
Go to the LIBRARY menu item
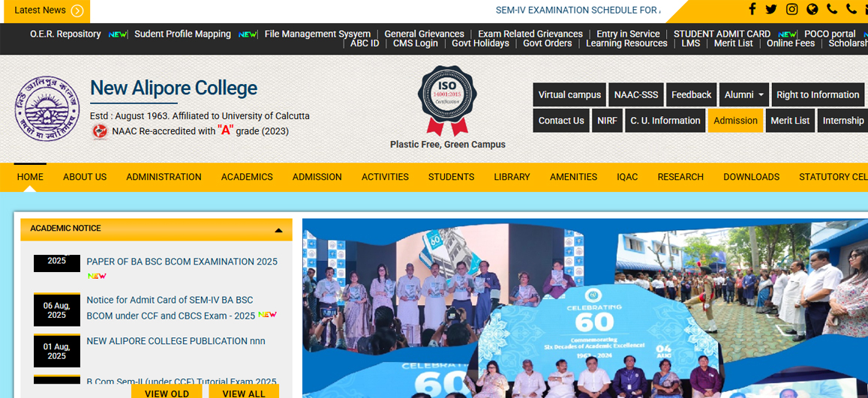(512, 177)
